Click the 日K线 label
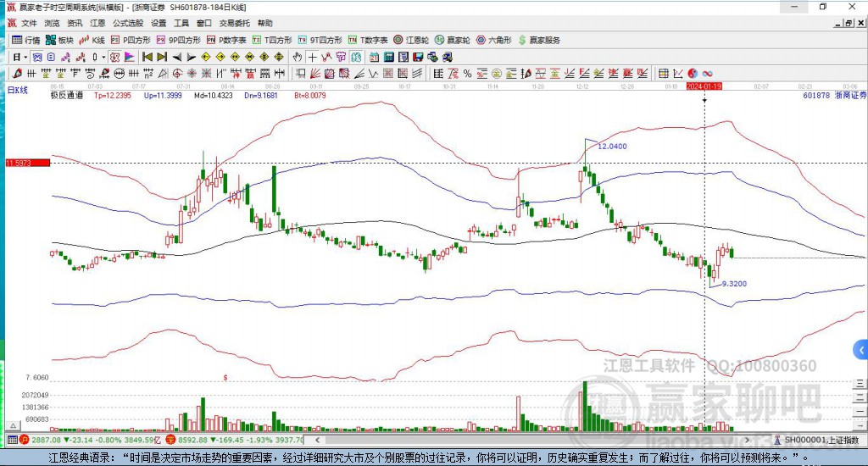Viewport: 868px width, 466px height. point(17,90)
